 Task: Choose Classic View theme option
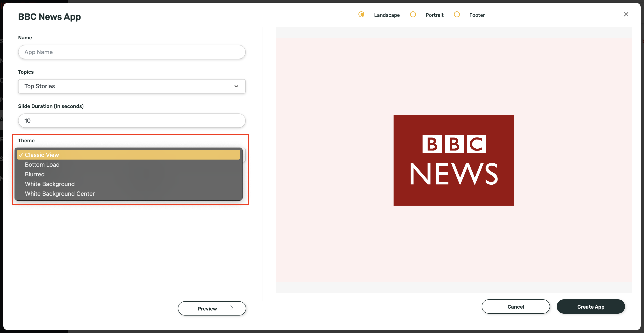(x=129, y=155)
